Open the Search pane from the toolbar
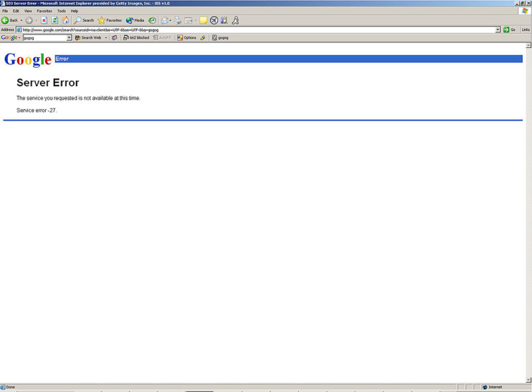Viewport: 532px width, 392px height. pyautogui.click(x=84, y=20)
